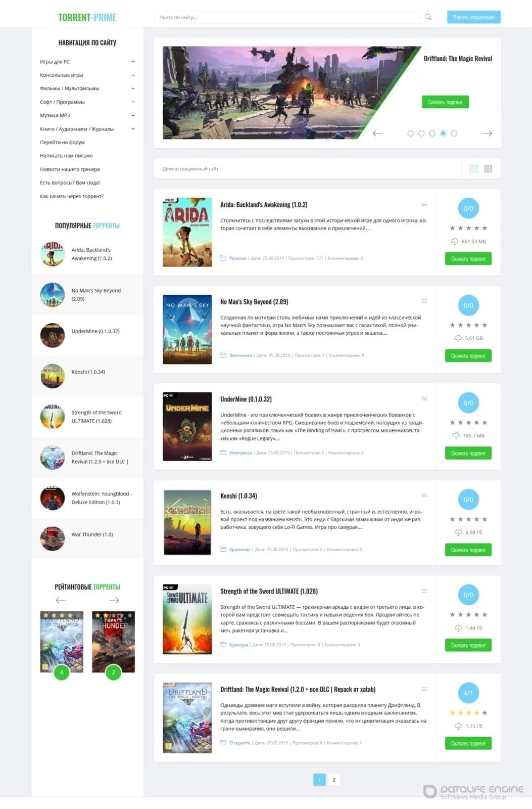Click Скачать торрент for No Man's Sky

(468, 356)
